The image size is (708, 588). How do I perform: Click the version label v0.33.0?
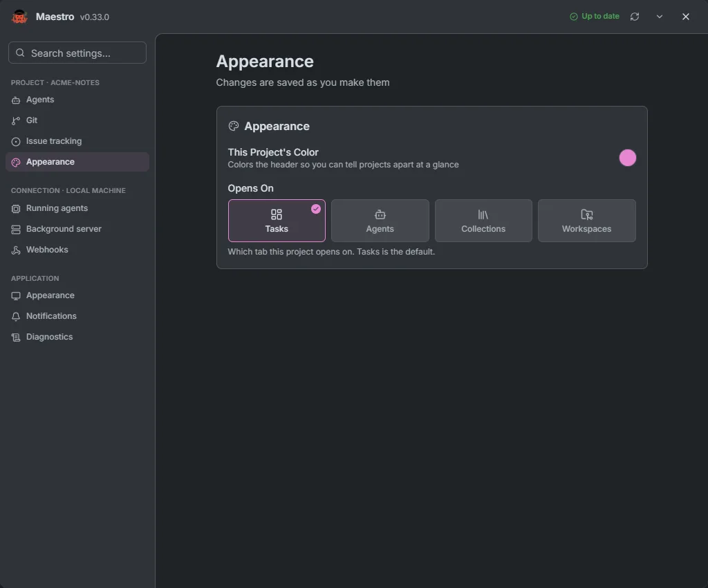(x=94, y=17)
